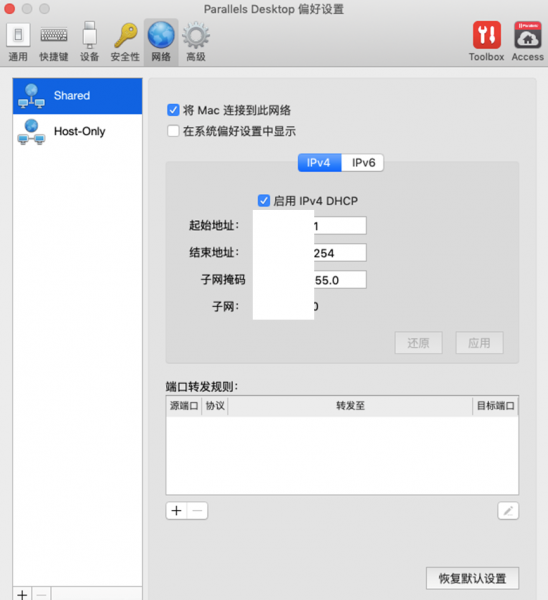Close the preferences window red button
The height and width of the screenshot is (600, 548).
pyautogui.click(x=9, y=8)
